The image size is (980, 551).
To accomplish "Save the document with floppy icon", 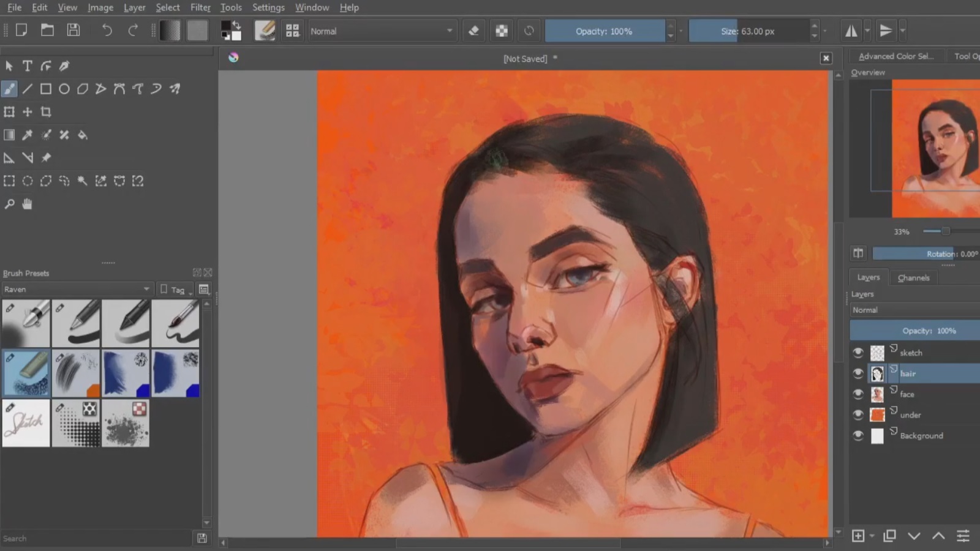I will click(73, 30).
